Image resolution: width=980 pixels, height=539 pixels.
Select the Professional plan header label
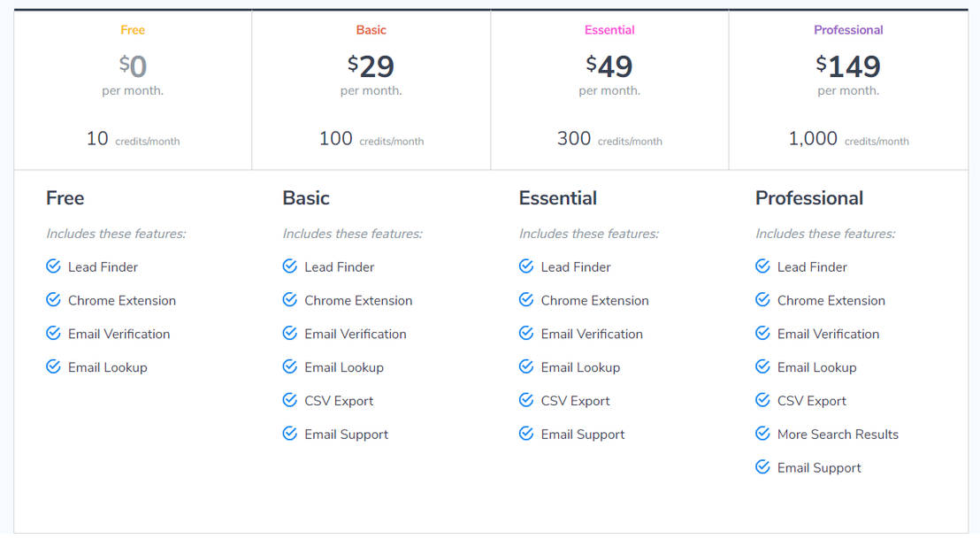pyautogui.click(x=848, y=29)
